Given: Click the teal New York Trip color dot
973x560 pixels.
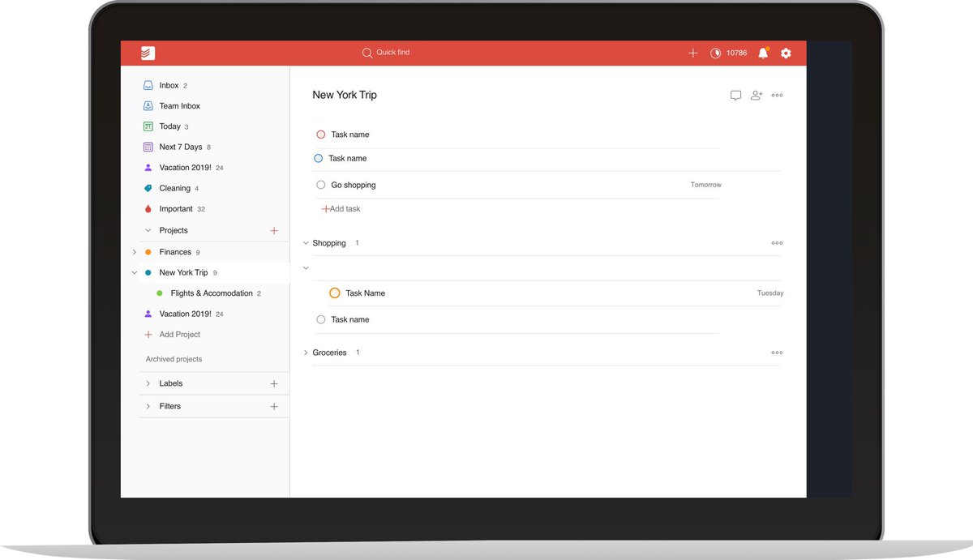Looking at the screenshot, I should [148, 273].
